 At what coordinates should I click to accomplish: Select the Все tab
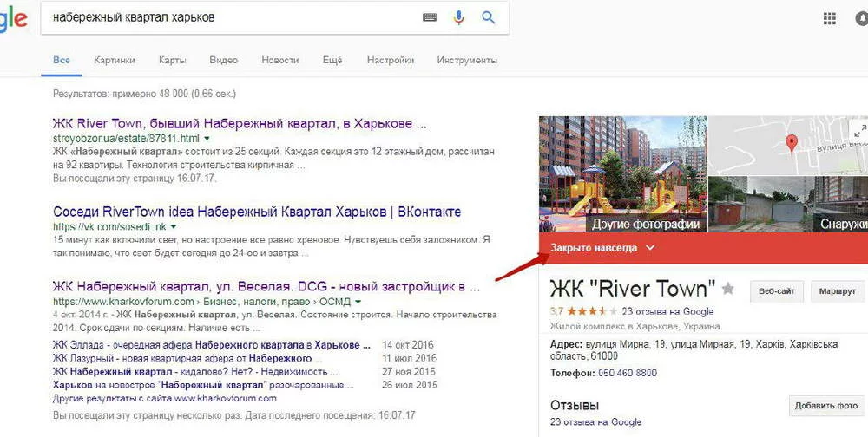62,60
